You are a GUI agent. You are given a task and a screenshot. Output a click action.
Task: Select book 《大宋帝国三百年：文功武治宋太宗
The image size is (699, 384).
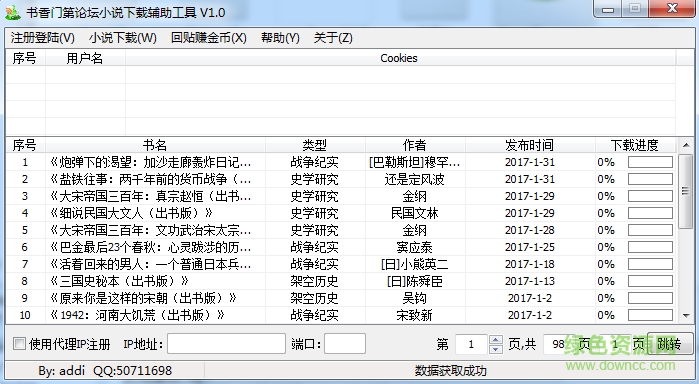[x=150, y=230]
